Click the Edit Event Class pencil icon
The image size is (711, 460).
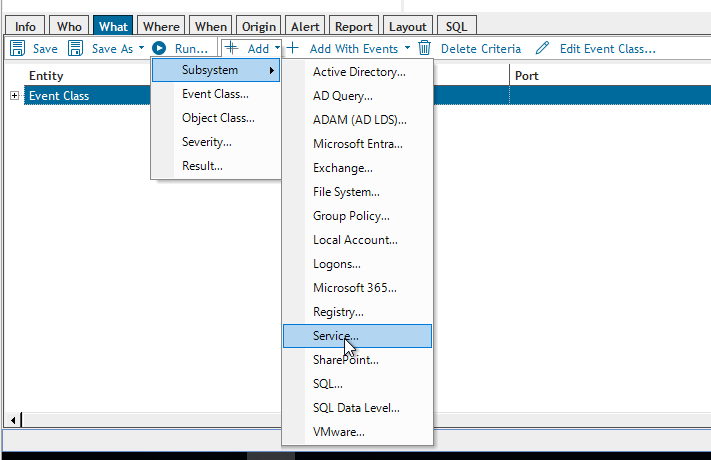point(542,48)
